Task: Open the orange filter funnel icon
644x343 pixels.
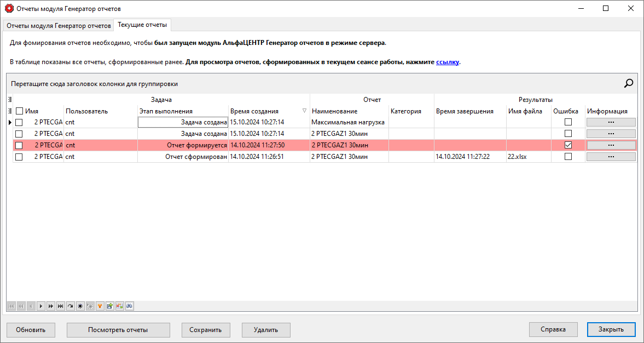Action: tap(100, 306)
